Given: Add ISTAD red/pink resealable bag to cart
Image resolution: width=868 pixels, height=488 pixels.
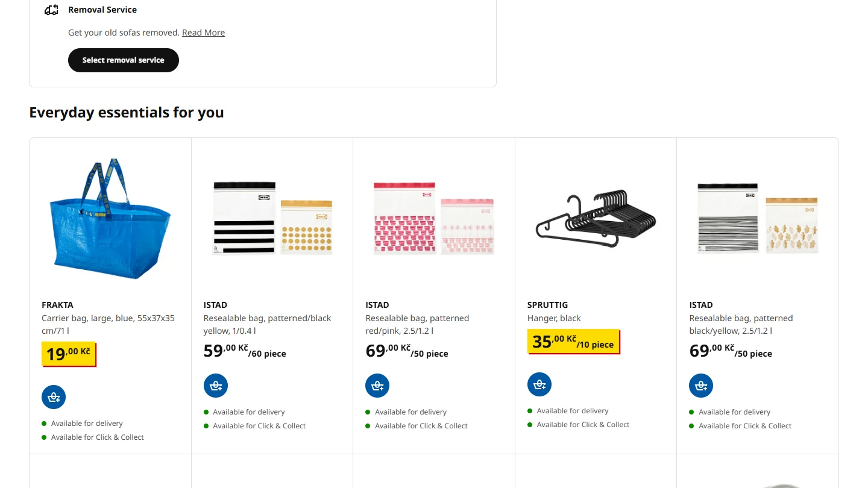Looking at the screenshot, I should pos(377,386).
